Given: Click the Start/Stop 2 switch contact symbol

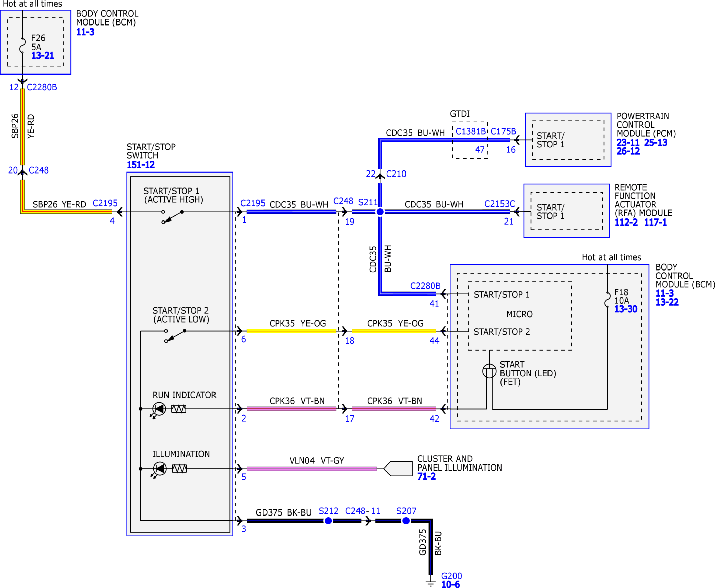Looking at the screenshot, I should (175, 335).
